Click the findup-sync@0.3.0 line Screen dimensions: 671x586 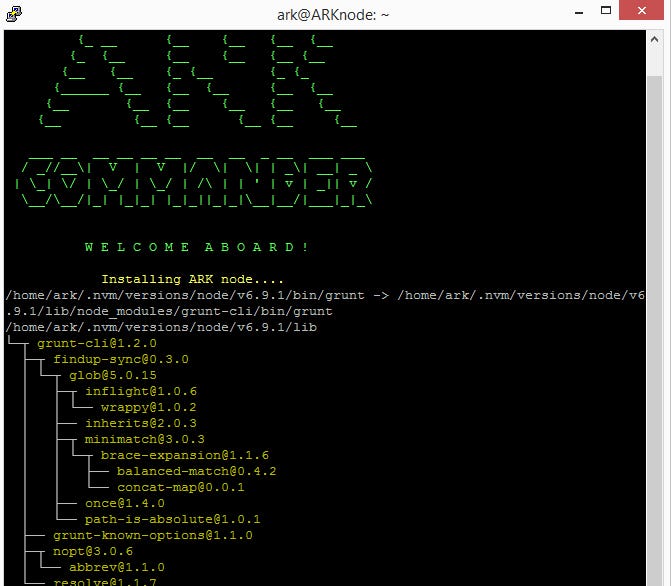click(x=121, y=359)
